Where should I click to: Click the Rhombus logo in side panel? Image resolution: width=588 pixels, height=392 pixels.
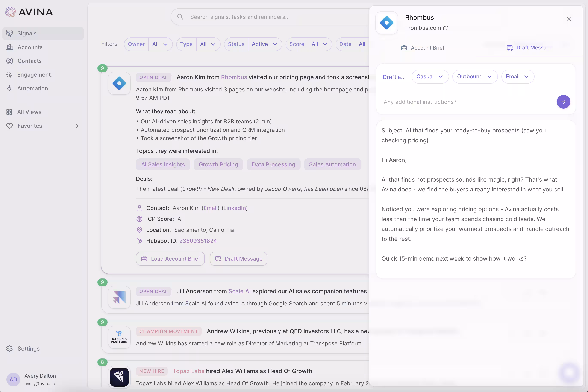pos(386,23)
